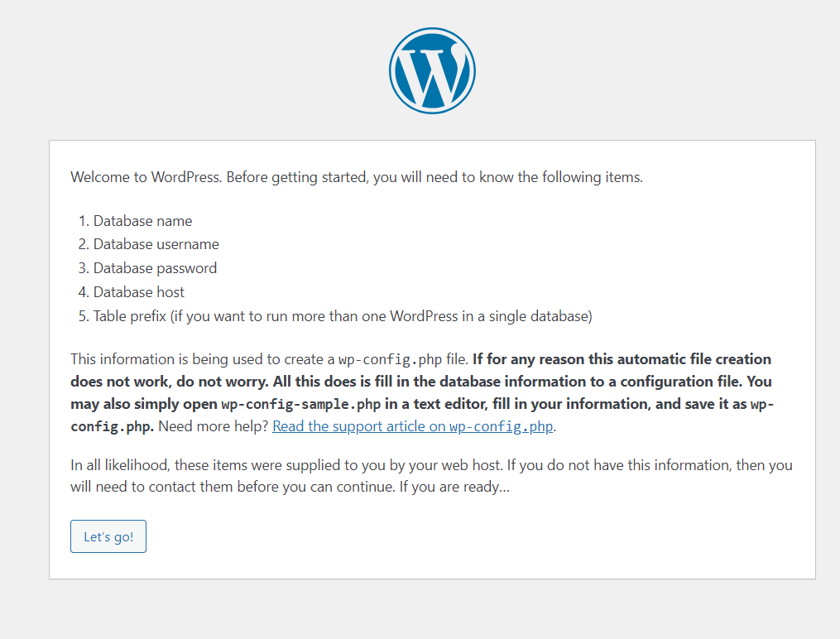Select the "Database username" list item
The width and height of the screenshot is (840, 639).
click(156, 244)
